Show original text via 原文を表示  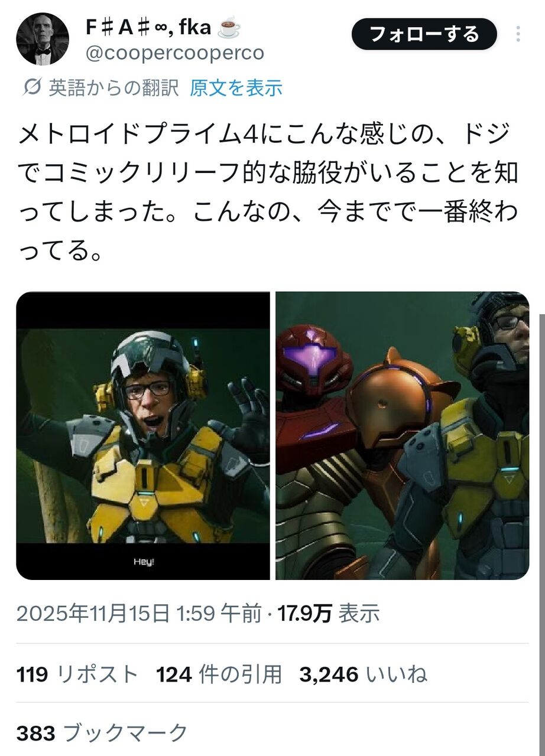pos(236,88)
